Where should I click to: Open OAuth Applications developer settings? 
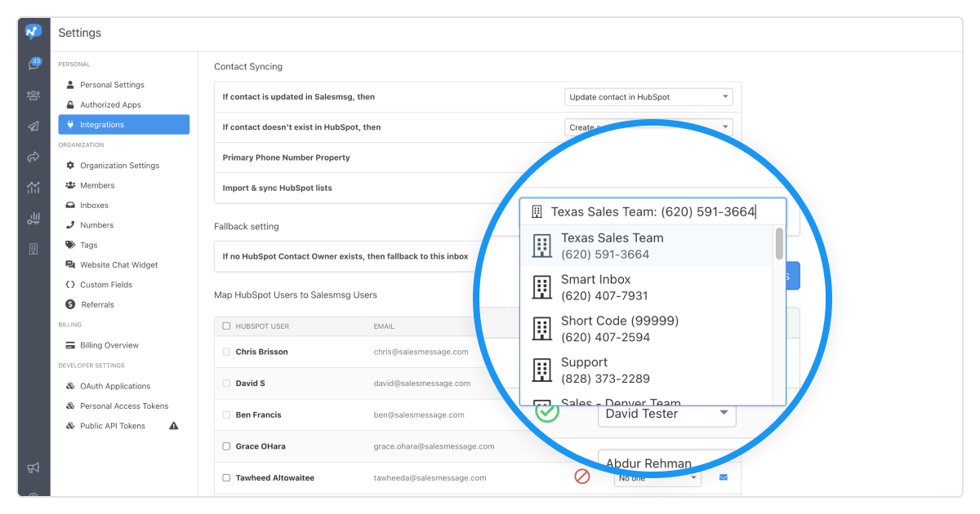point(115,386)
